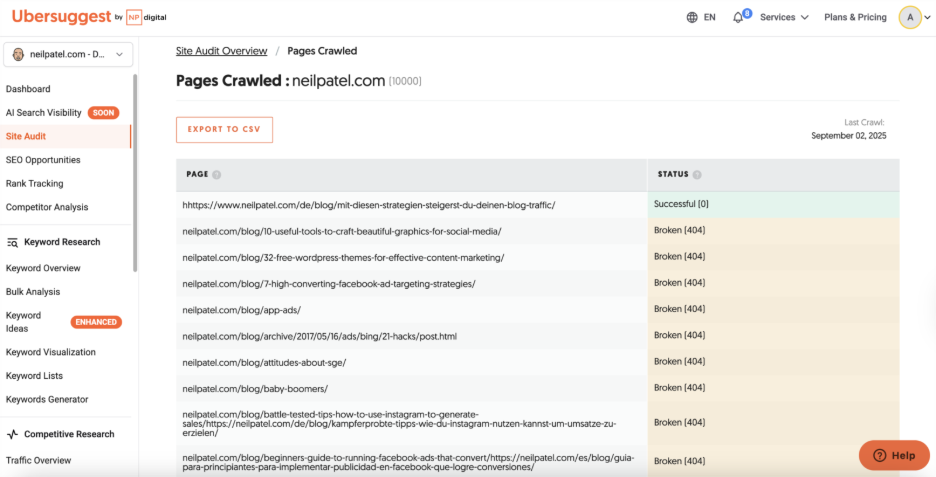Open the mit-diesen-strategien-steigerst blog URL
The height and width of the screenshot is (477, 936).
click(x=369, y=205)
